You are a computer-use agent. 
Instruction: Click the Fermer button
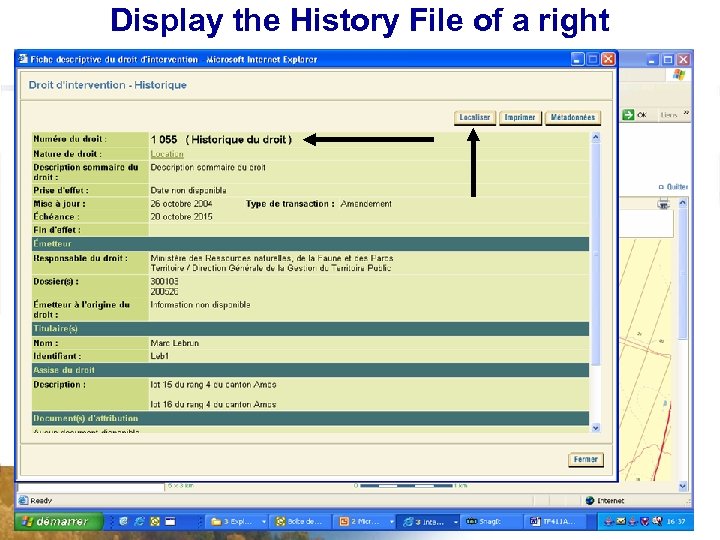pos(585,459)
